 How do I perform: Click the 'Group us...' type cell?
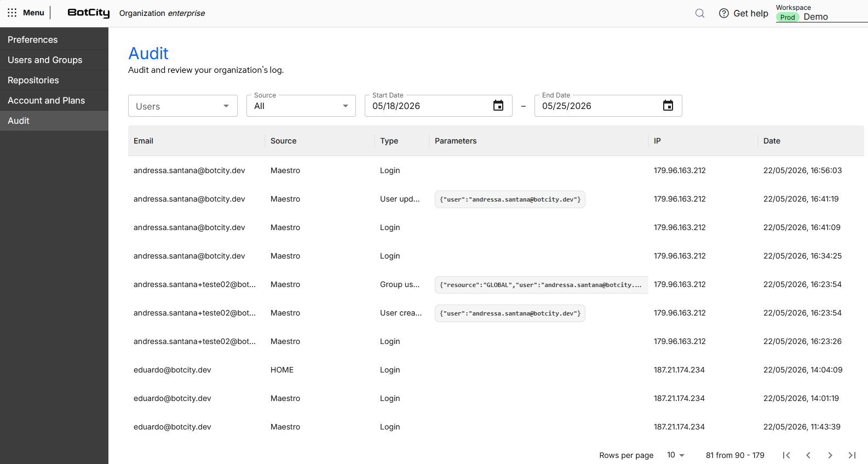(400, 284)
